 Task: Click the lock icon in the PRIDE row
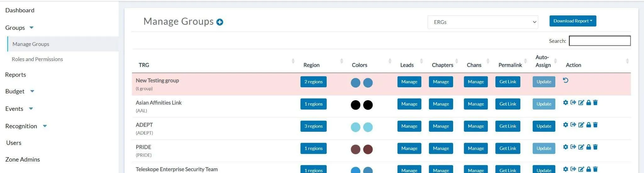[588, 147]
